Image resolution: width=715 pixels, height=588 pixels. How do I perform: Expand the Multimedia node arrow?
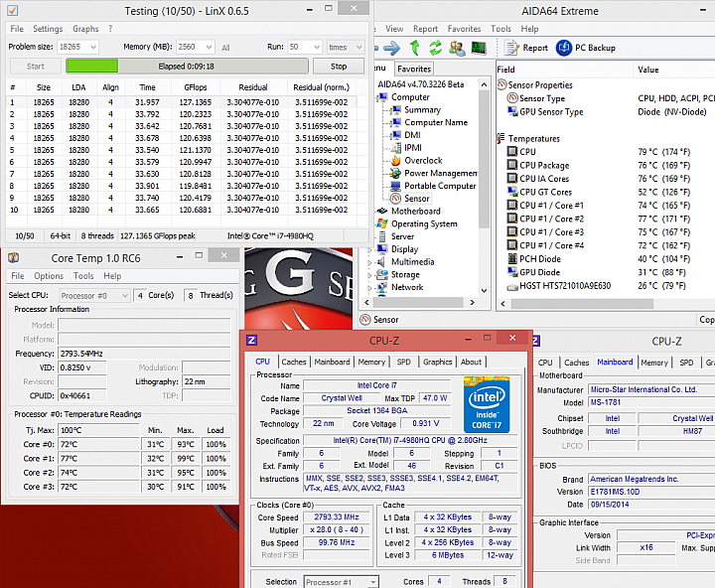coord(369,263)
